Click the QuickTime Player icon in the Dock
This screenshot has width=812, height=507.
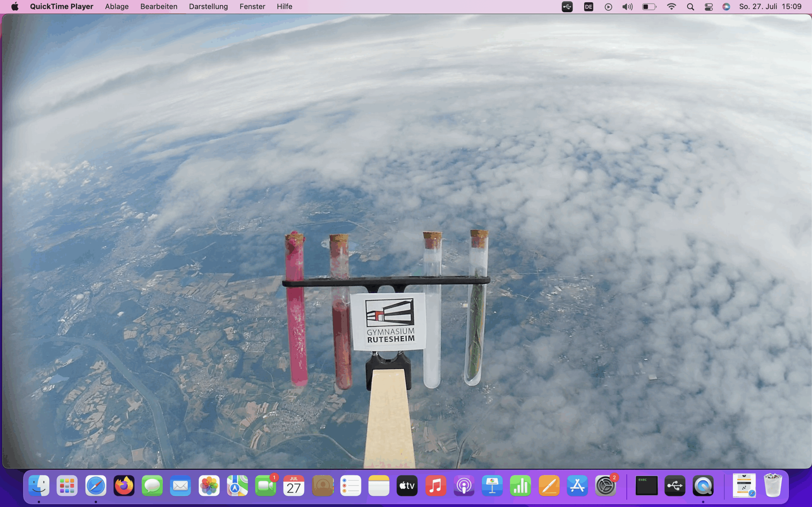703,485
